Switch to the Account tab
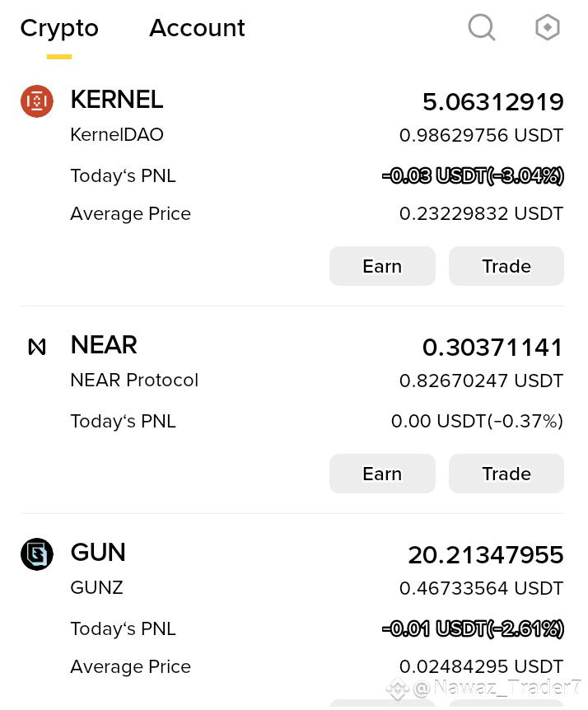Viewport: 588px width, 710px height. click(197, 28)
